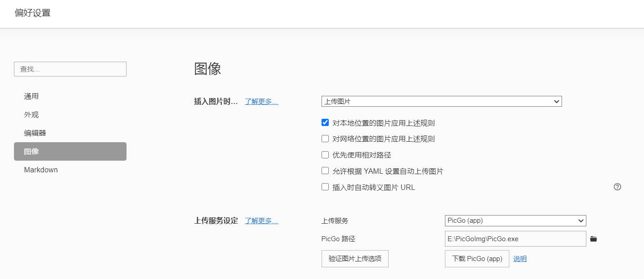Enable the prefer relative path checkbox
Viewport: 644px width, 279px height.
click(325, 155)
